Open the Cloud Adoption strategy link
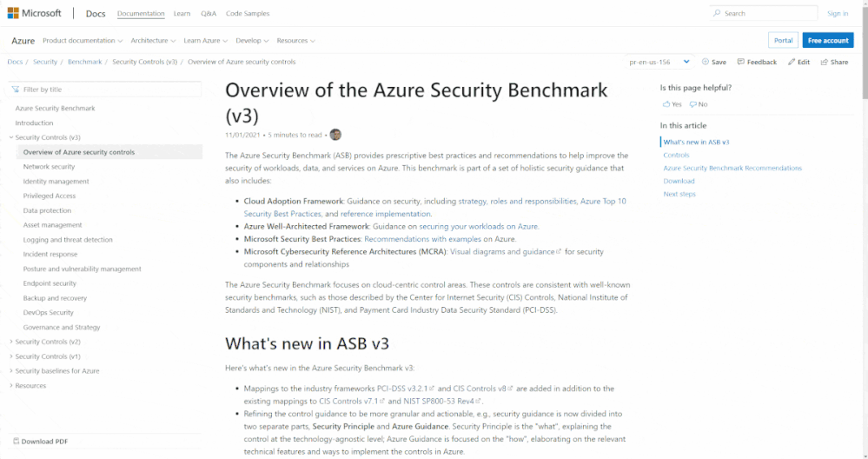Viewport: 868px width, 459px height. pyautogui.click(x=472, y=201)
